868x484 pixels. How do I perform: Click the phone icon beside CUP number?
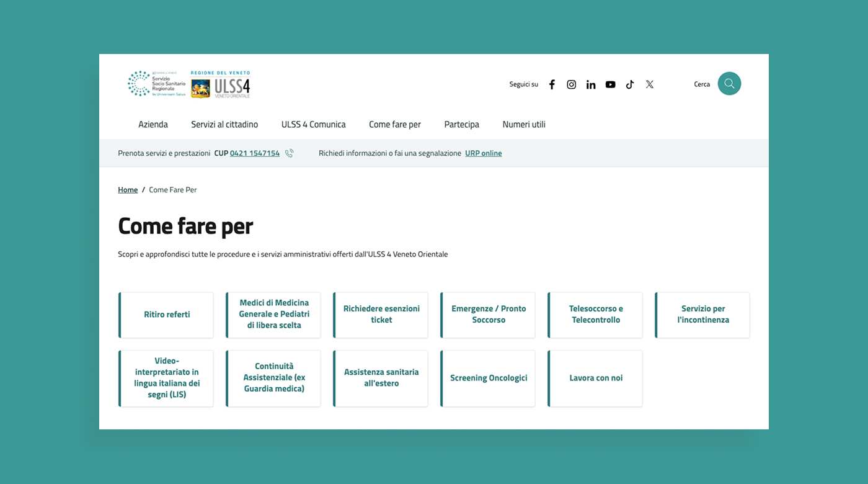pos(290,153)
